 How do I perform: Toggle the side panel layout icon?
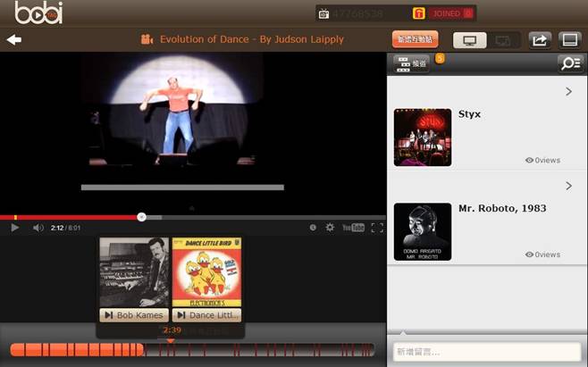click(x=569, y=40)
